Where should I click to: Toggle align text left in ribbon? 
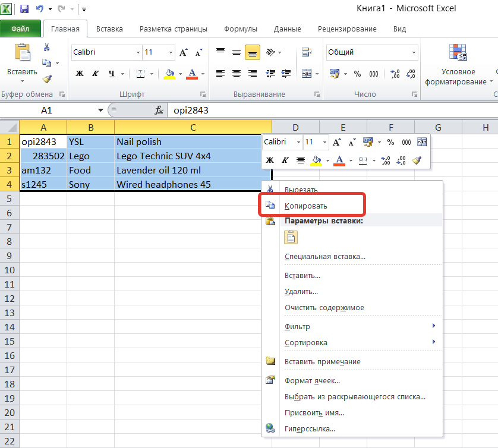[x=220, y=74]
